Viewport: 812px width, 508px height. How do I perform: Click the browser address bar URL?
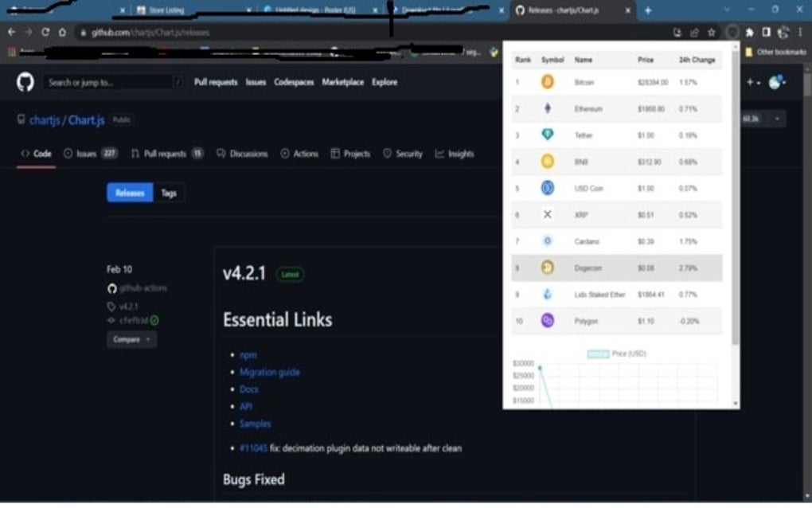(x=150, y=32)
